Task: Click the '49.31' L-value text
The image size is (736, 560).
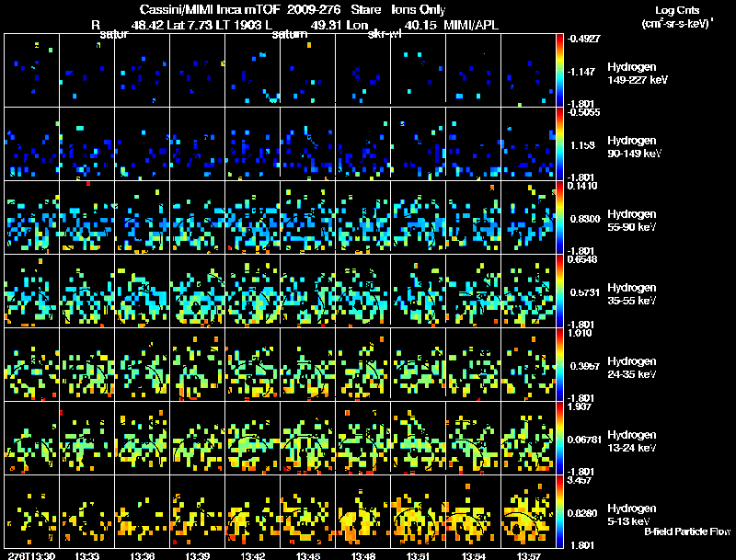Action: pos(327,25)
